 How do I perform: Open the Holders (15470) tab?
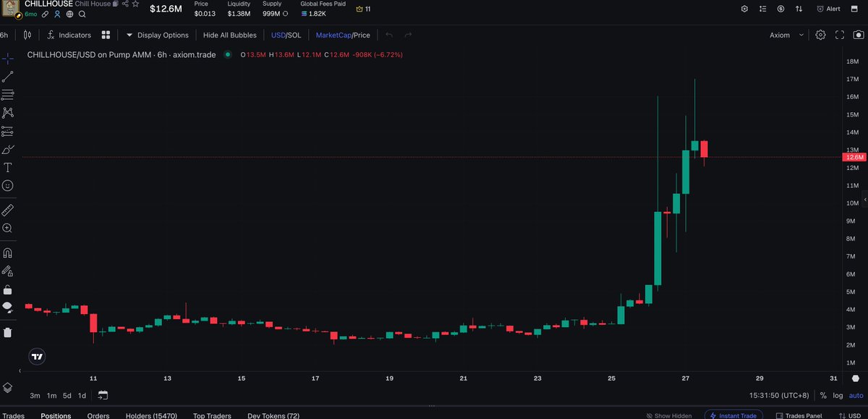(152, 415)
